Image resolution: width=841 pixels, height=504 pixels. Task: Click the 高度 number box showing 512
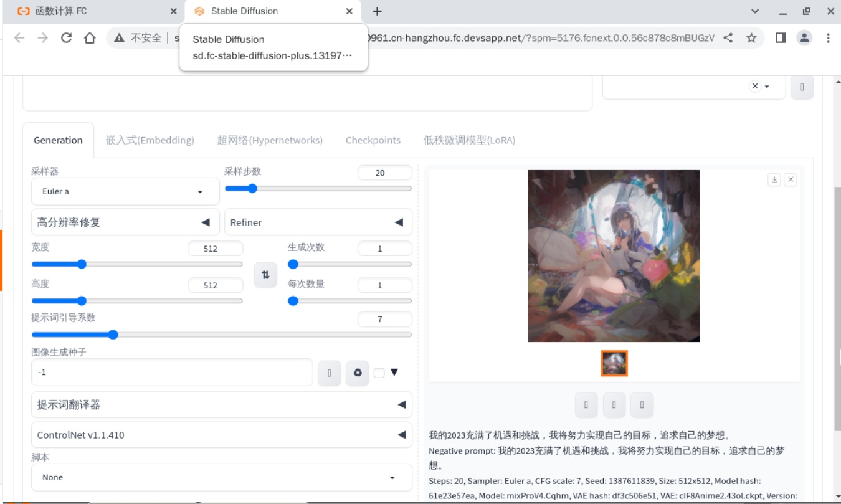pyautogui.click(x=215, y=285)
